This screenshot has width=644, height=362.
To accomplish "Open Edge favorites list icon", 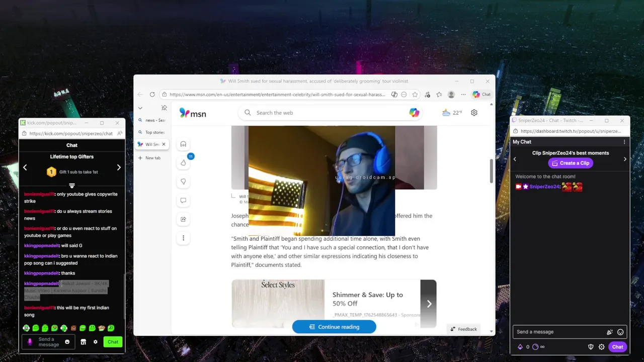I will coord(439,95).
